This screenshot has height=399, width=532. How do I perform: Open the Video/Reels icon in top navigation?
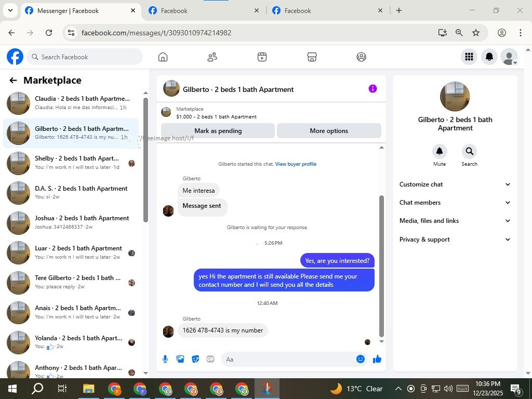tap(262, 57)
